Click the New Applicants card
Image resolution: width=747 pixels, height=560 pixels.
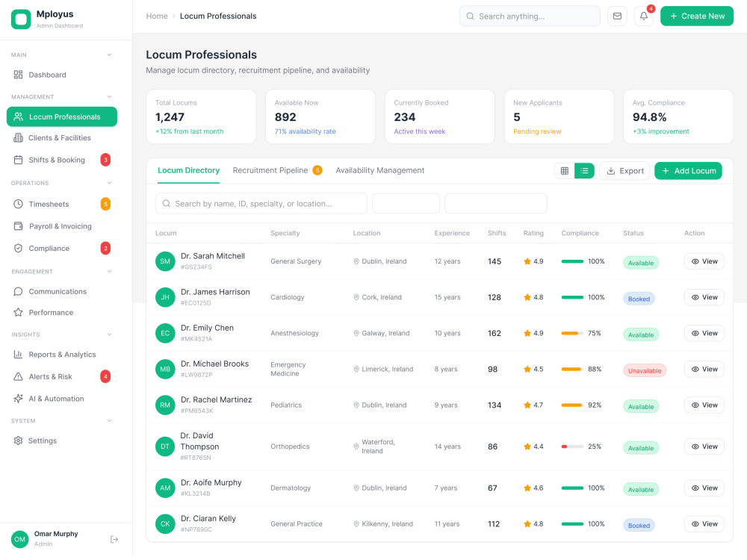point(559,116)
